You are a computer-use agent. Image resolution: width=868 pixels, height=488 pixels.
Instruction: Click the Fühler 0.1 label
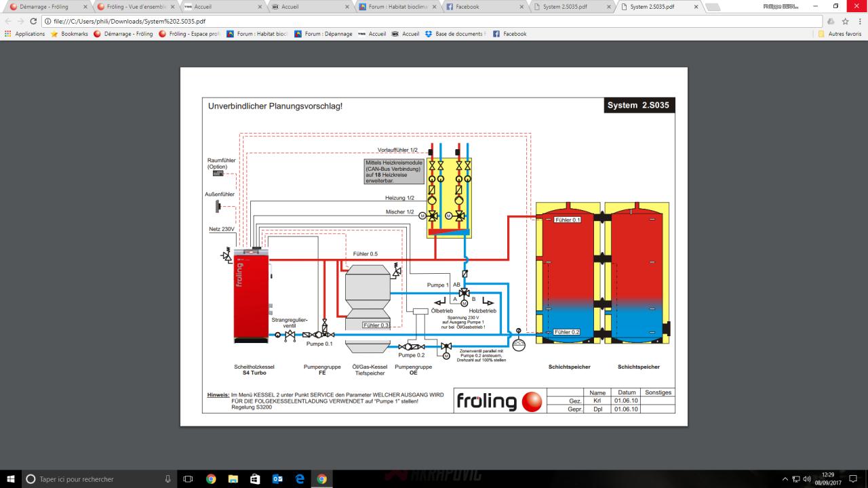pos(567,219)
